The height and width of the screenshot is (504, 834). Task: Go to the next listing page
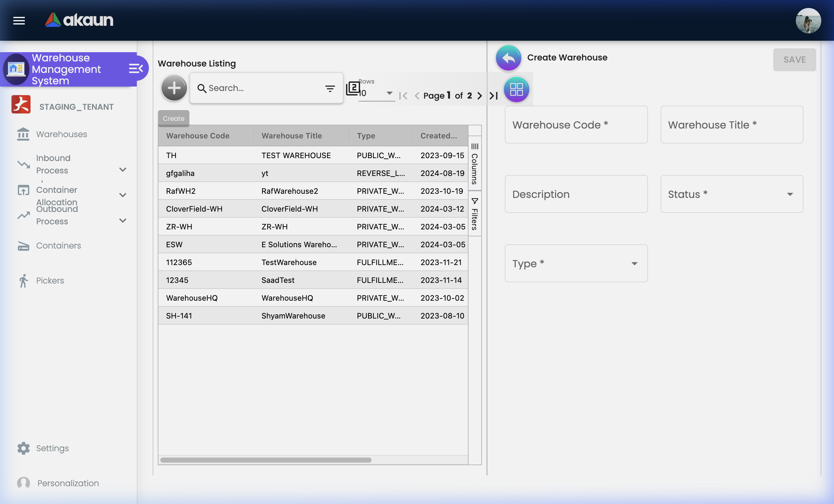click(x=479, y=96)
